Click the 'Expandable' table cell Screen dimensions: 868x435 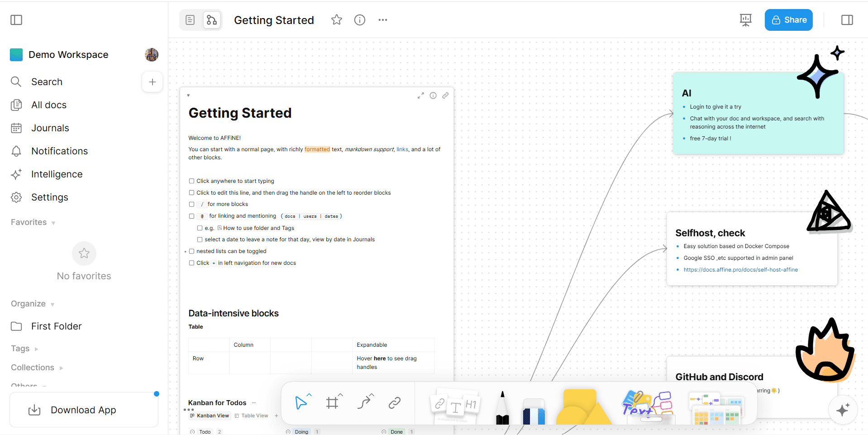click(394, 345)
